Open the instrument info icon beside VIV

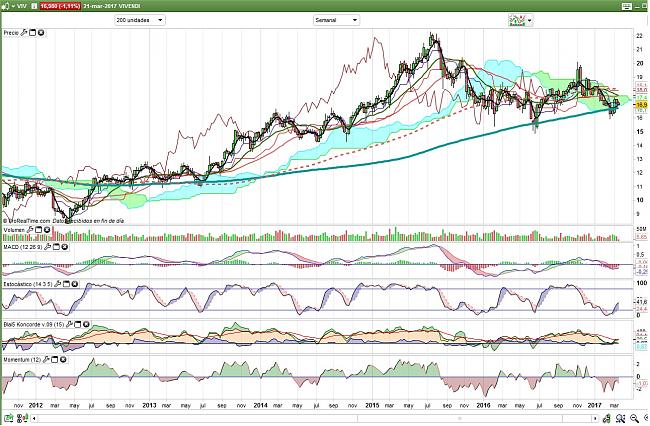click(34, 6)
